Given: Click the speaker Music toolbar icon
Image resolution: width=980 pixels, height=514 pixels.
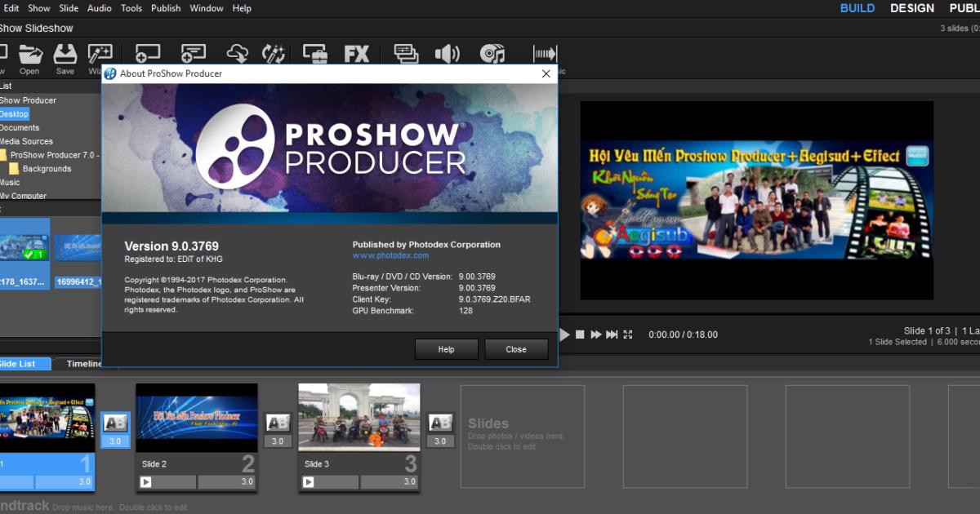Looking at the screenshot, I should point(447,55).
